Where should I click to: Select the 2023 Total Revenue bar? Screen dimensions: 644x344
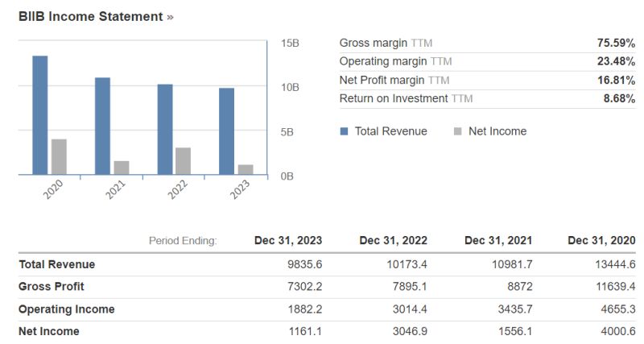click(227, 131)
